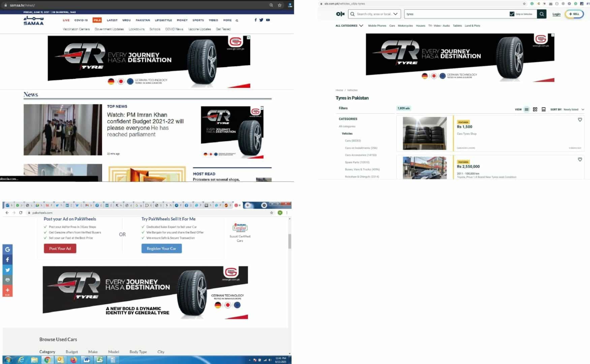This screenshot has height=364, width=590.
Task: Click the OLX logo
Action: pyautogui.click(x=340, y=14)
